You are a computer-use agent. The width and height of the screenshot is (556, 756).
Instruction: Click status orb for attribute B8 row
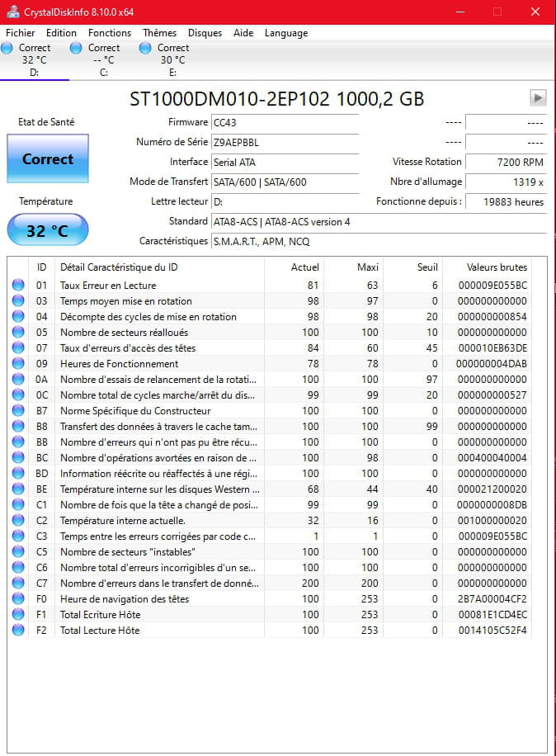pyautogui.click(x=18, y=426)
